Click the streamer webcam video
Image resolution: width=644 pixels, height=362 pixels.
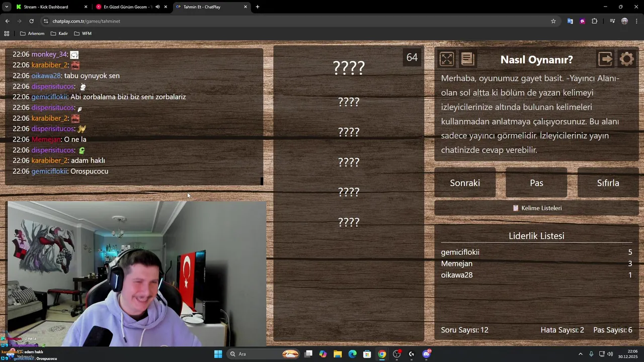pyautogui.click(x=136, y=274)
